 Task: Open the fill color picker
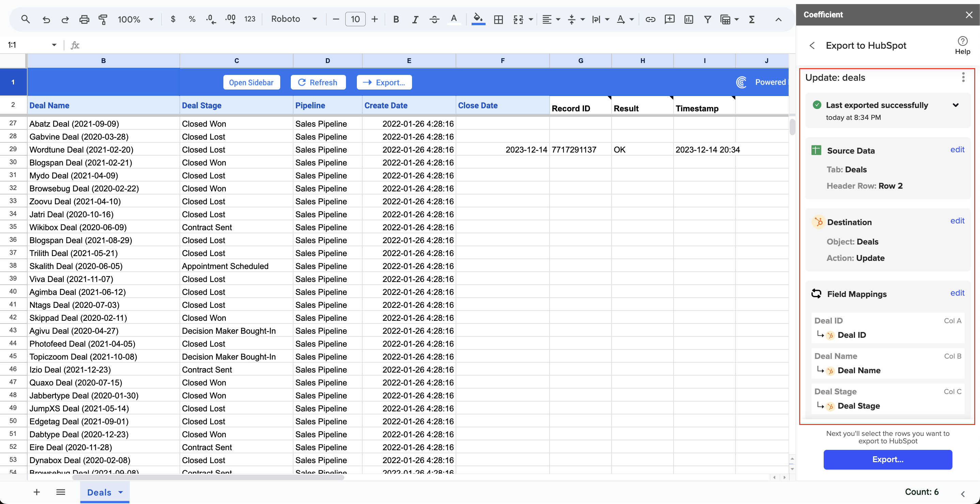(x=478, y=19)
